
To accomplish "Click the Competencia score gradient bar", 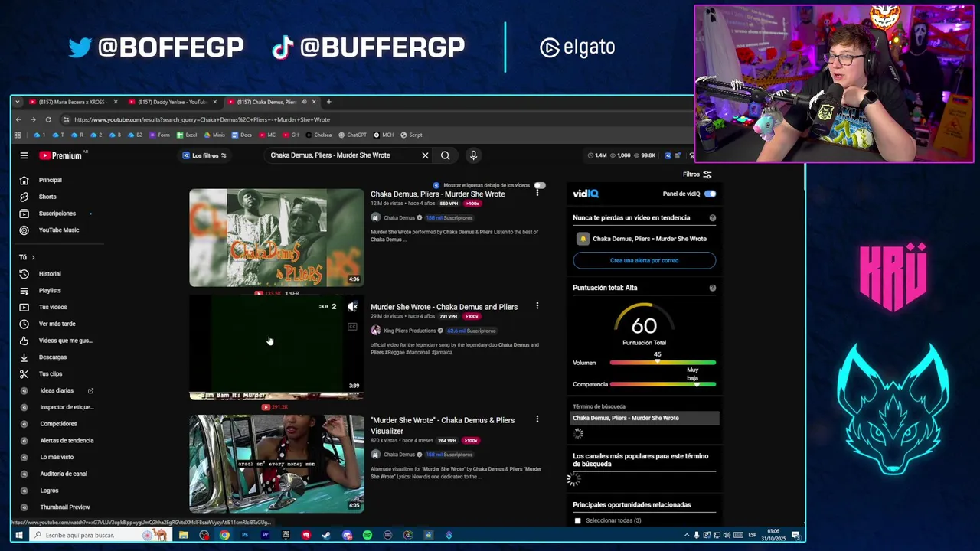I will pyautogui.click(x=662, y=384).
